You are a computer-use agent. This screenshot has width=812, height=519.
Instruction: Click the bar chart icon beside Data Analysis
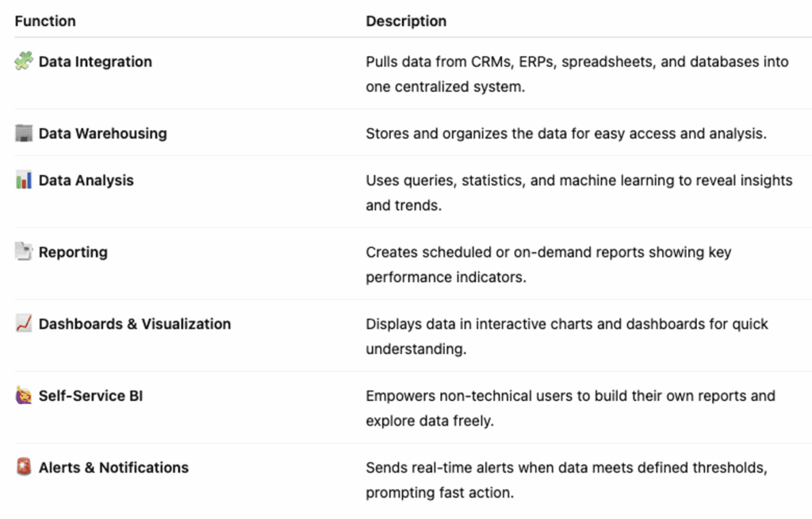tap(24, 181)
